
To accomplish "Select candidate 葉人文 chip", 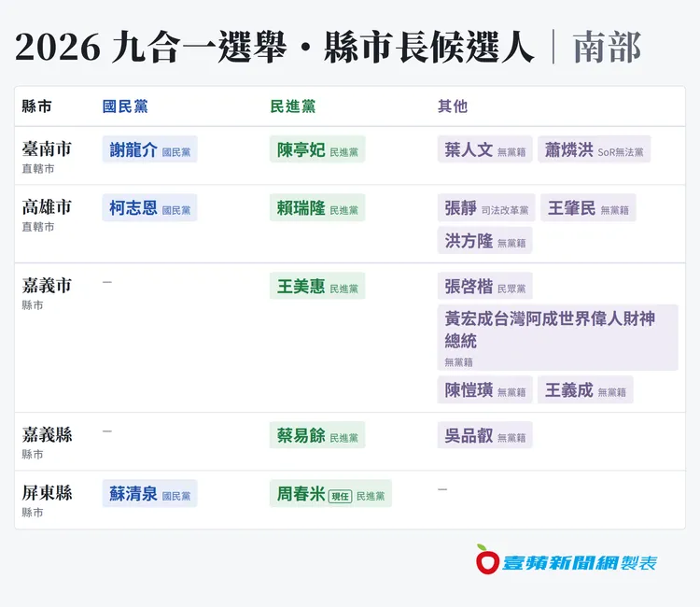I will [484, 149].
